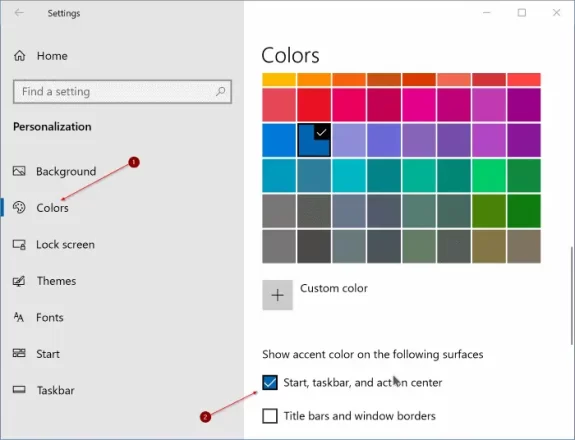
Task: Click the Lock screen icon
Action: coord(19,244)
